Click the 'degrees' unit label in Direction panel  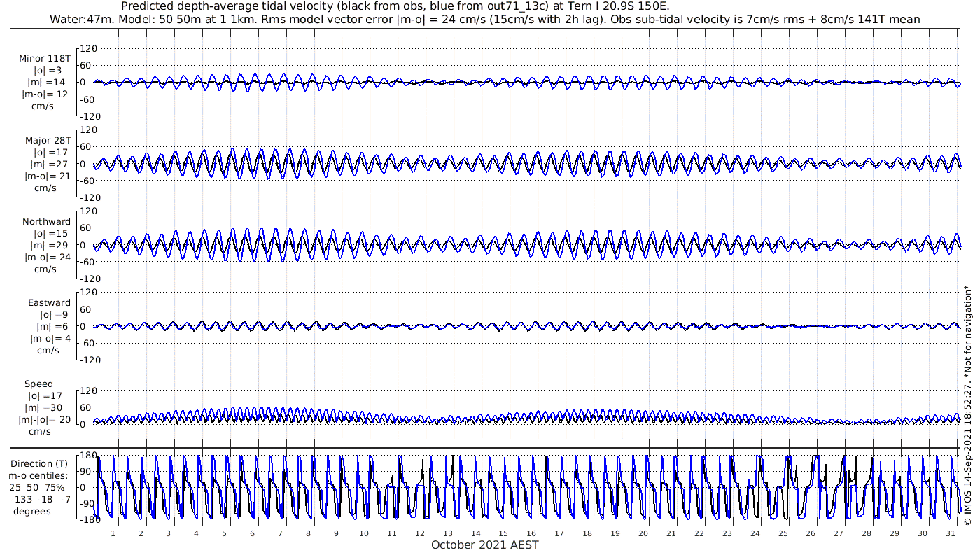[x=31, y=512]
